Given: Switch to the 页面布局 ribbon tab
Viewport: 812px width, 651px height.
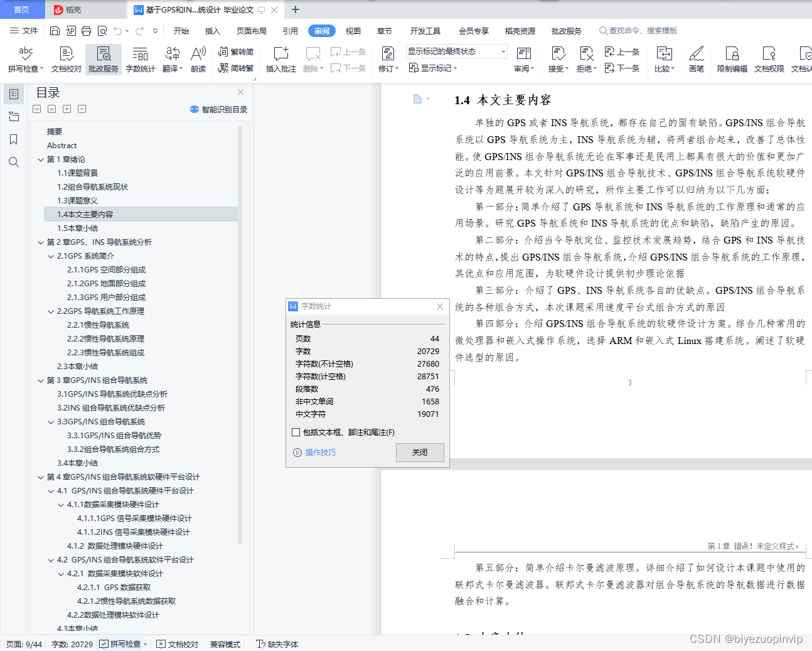Looking at the screenshot, I should 252,30.
